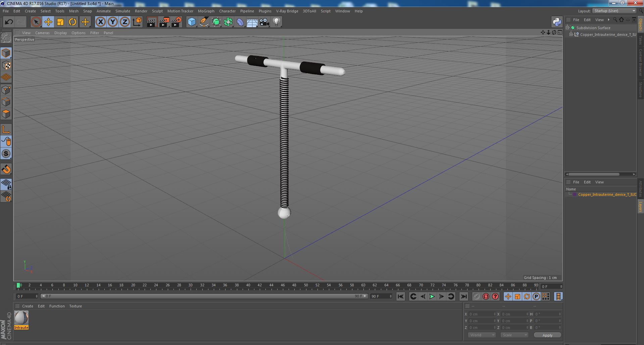Open the Python script icon
This screenshot has width=644, height=345.
coord(557,22)
